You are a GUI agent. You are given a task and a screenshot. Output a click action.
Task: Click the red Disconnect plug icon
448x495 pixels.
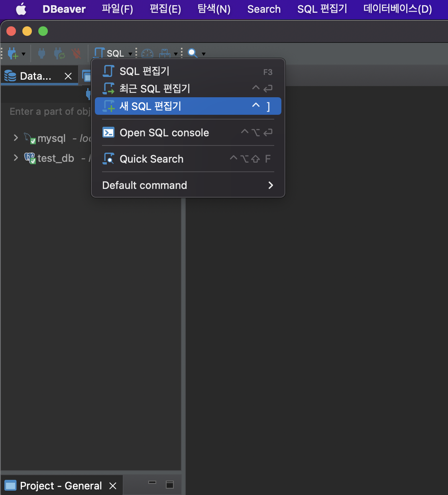pos(76,53)
